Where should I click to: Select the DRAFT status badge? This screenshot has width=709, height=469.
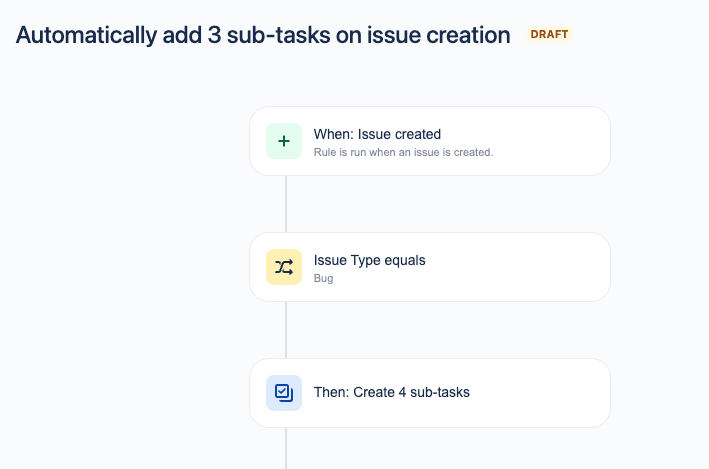549,34
